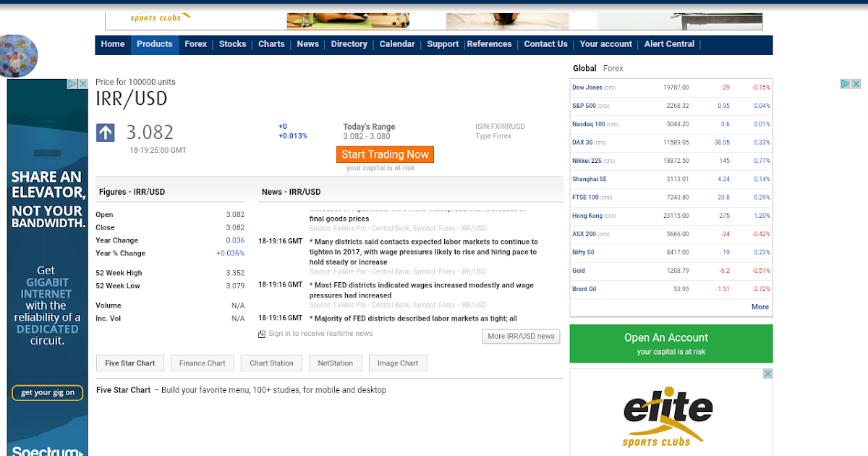
Task: Open the FTSE 100 quote link
Action: pyautogui.click(x=585, y=198)
